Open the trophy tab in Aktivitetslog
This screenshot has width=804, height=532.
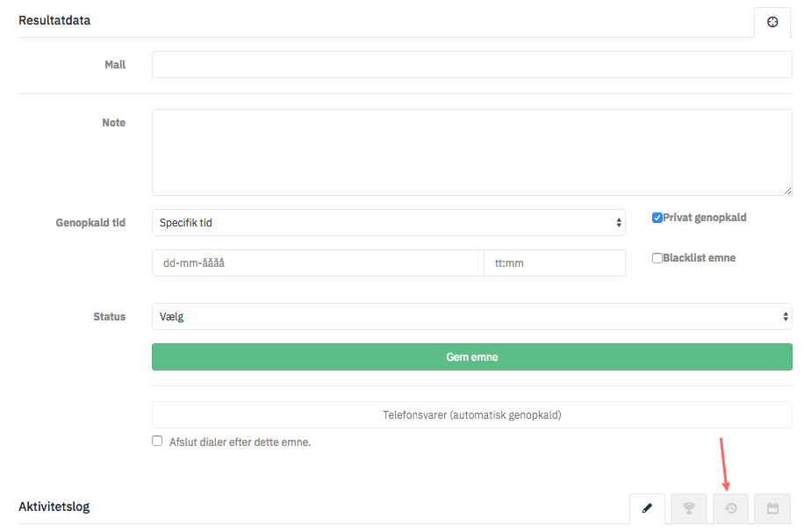click(x=689, y=508)
